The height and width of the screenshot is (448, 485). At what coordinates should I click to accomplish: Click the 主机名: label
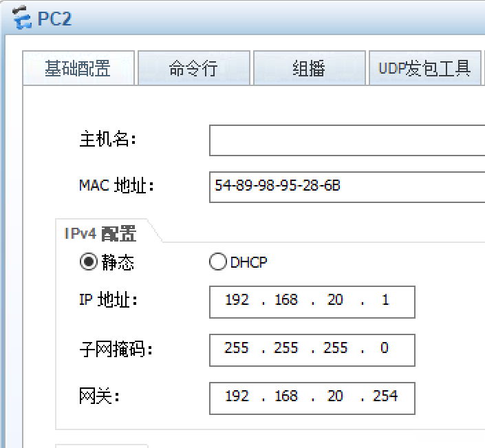coord(107,139)
